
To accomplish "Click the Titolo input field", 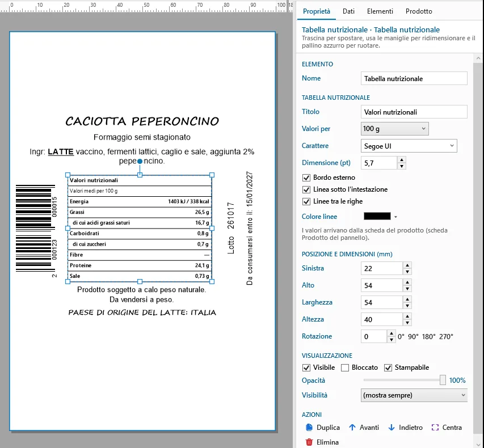I will coord(414,112).
